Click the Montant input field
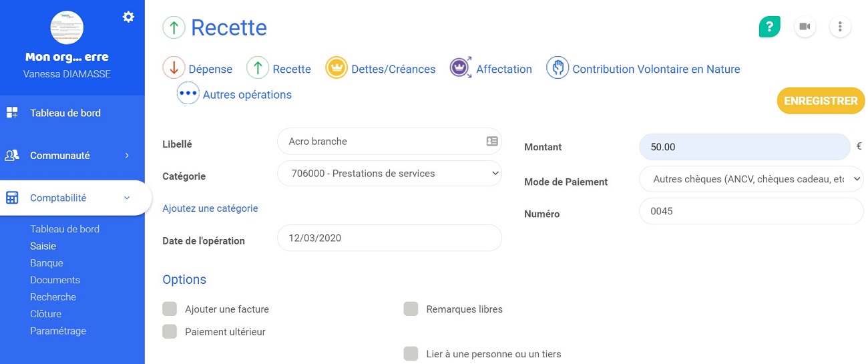Viewport: 868px width, 364px height. (x=744, y=147)
